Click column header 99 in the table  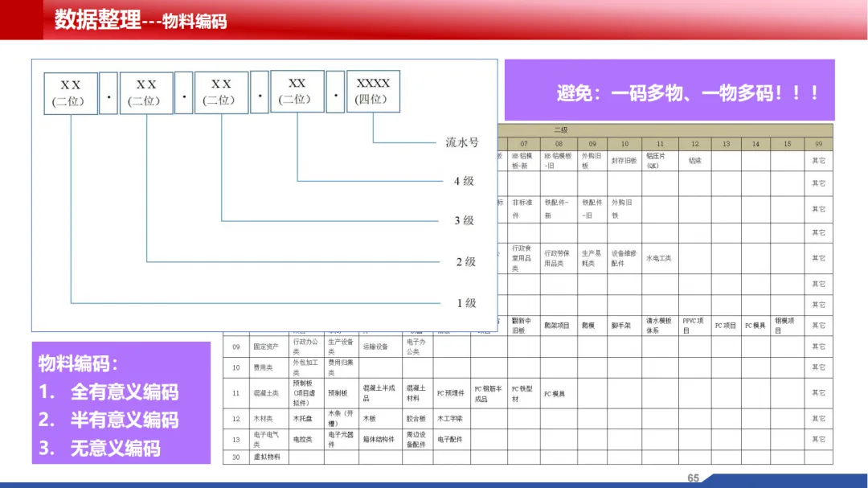coord(818,144)
